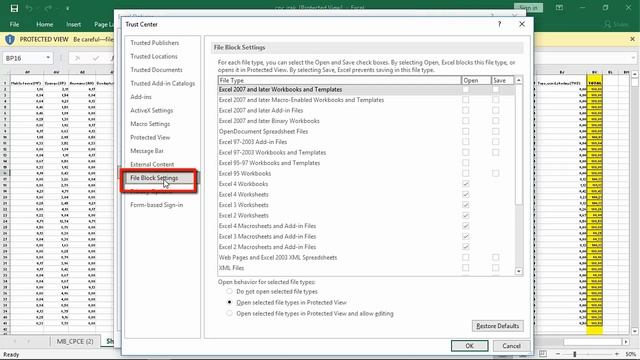Image resolution: width=640 pixels, height=360 pixels.
Task: Select Trusted Publishers category
Action: coord(155,43)
